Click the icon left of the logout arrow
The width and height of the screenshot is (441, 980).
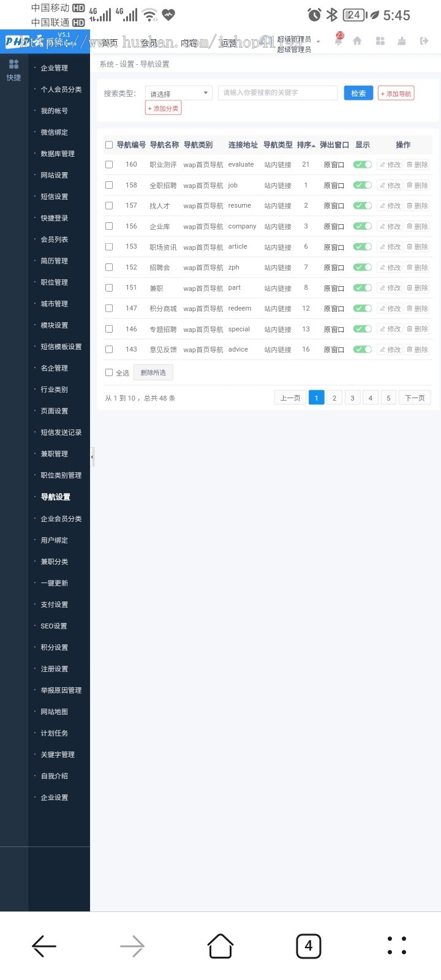click(402, 41)
